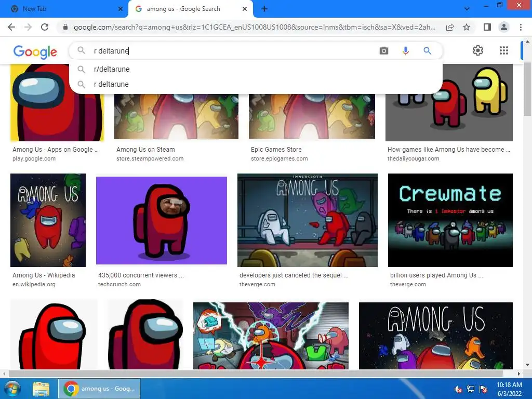Open Google quick settings gear

coord(478,50)
